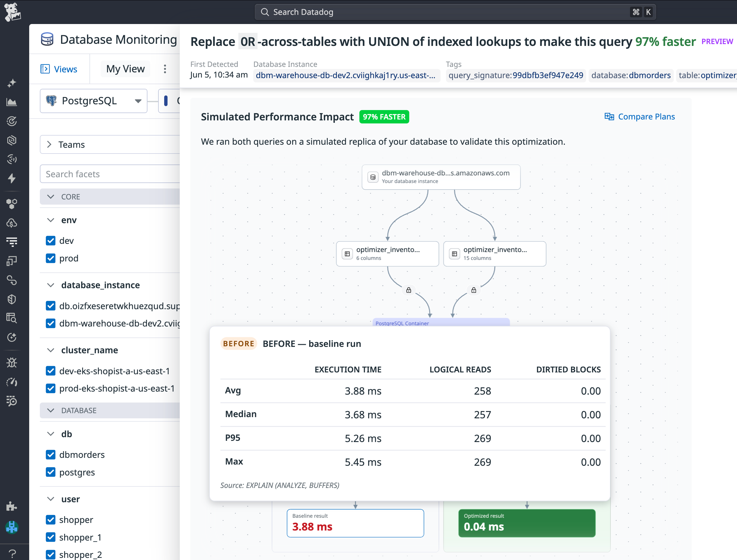Collapse the cluster_name facet
Screen dimensions: 737x560
[x=51, y=350]
